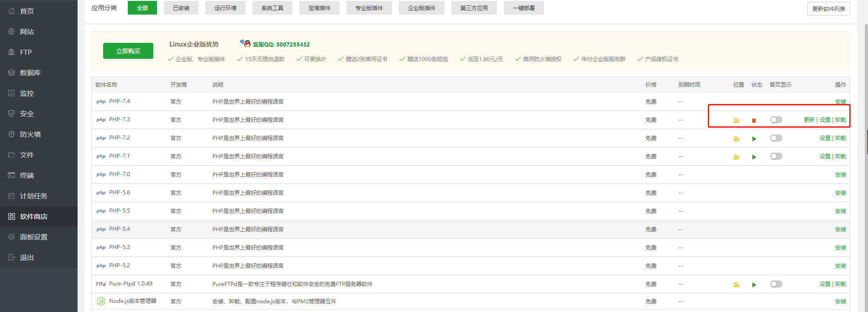Toggle homepage display for Pure-Ftpd
This screenshot has width=868, height=312.
[776, 284]
